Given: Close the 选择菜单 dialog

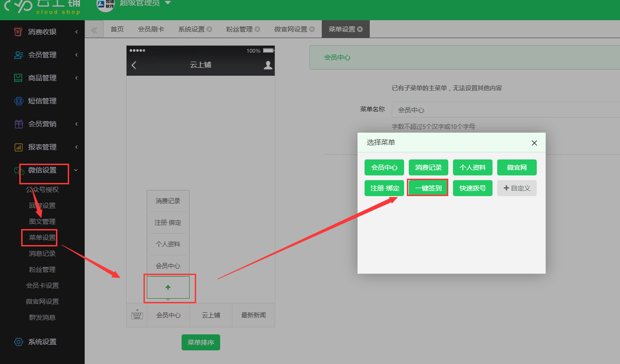Looking at the screenshot, I should [534, 142].
